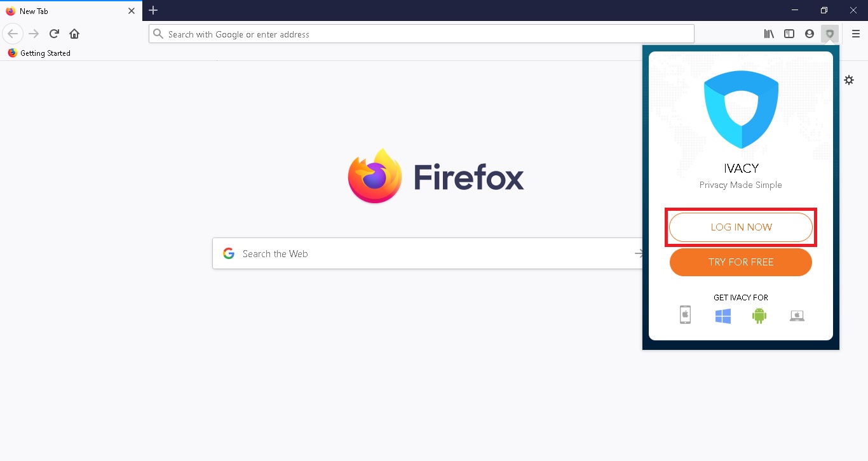Select the New Tab tab
This screenshot has height=461, width=868.
(71, 11)
